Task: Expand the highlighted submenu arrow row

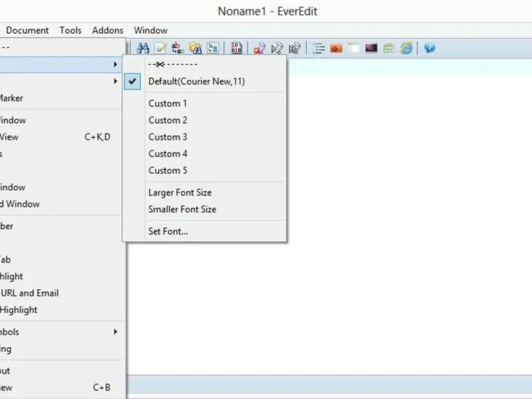Action: coord(61,65)
